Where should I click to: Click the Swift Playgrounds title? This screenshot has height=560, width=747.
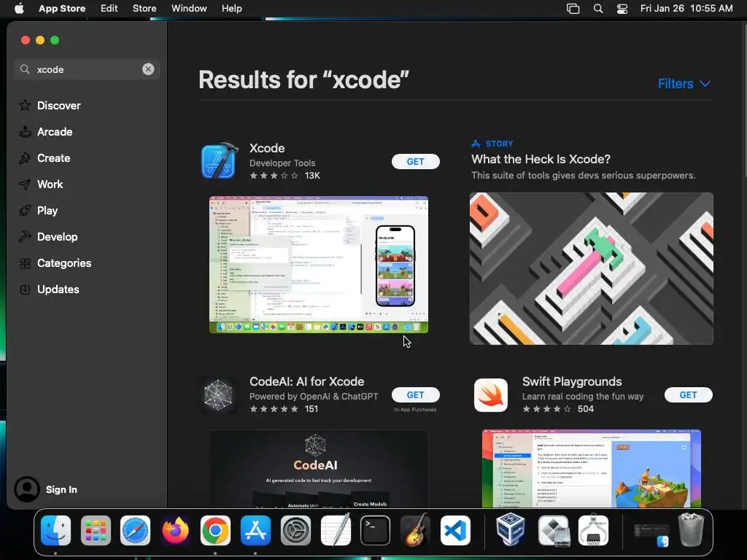572,381
